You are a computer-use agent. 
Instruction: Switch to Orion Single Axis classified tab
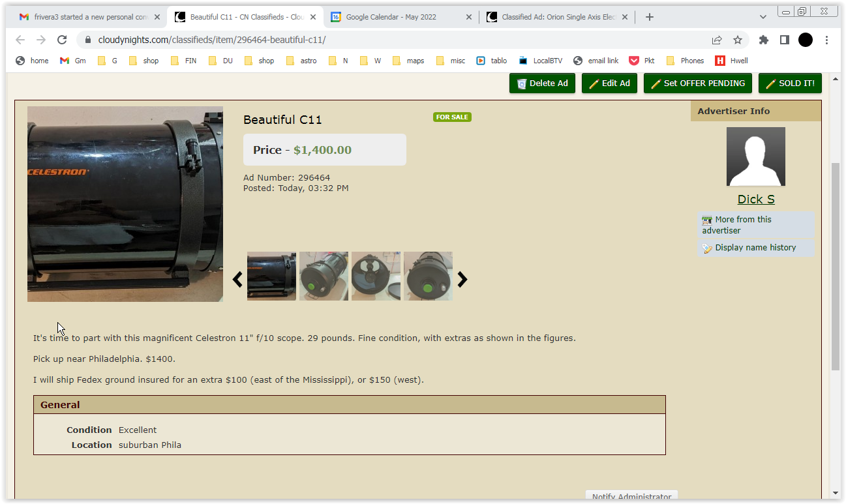tap(558, 17)
